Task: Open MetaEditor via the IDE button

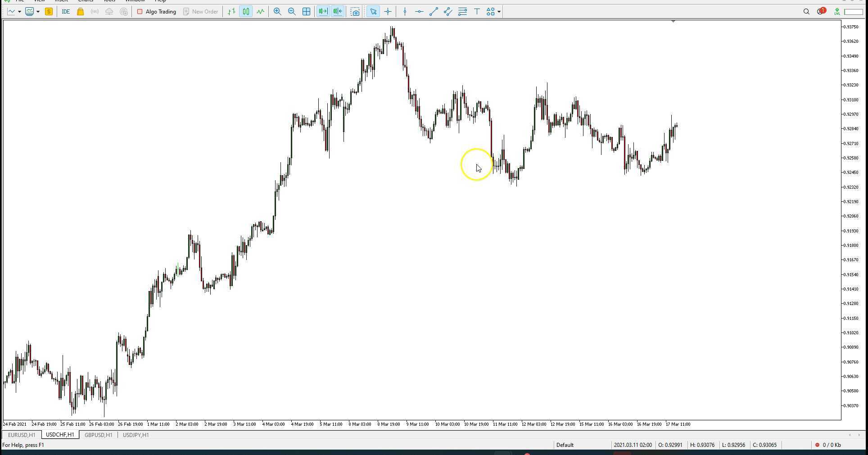Action: point(66,11)
